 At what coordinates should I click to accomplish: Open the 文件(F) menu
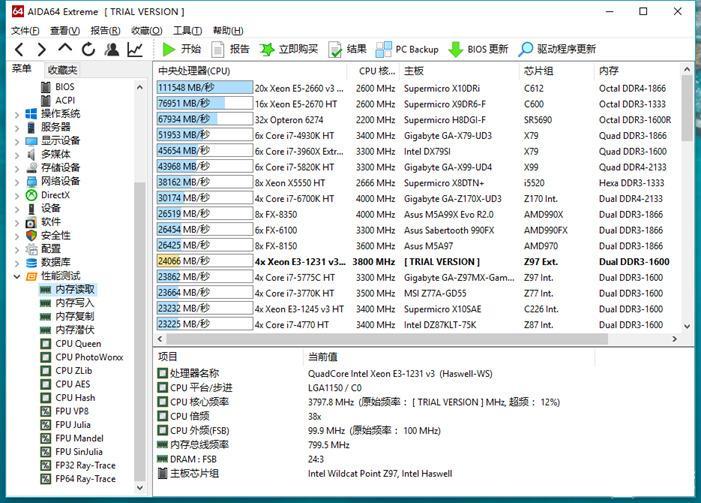point(25,30)
